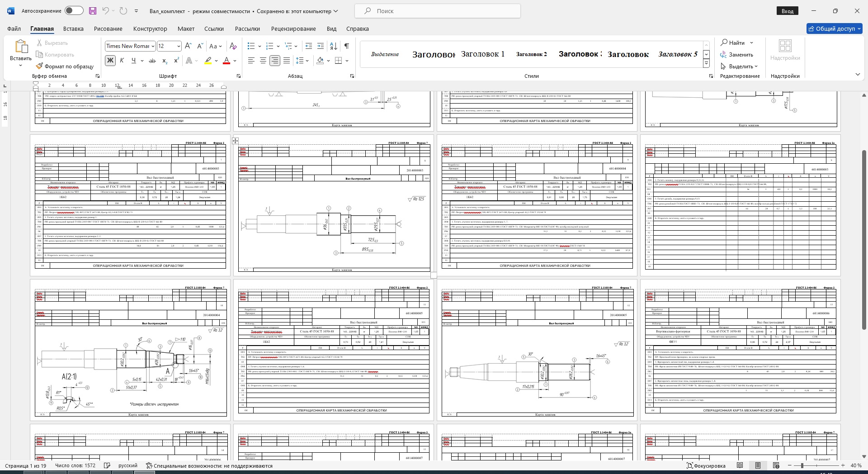Adjust the zoom slider in the status bar
The width and height of the screenshot is (868, 474).
tap(802, 465)
